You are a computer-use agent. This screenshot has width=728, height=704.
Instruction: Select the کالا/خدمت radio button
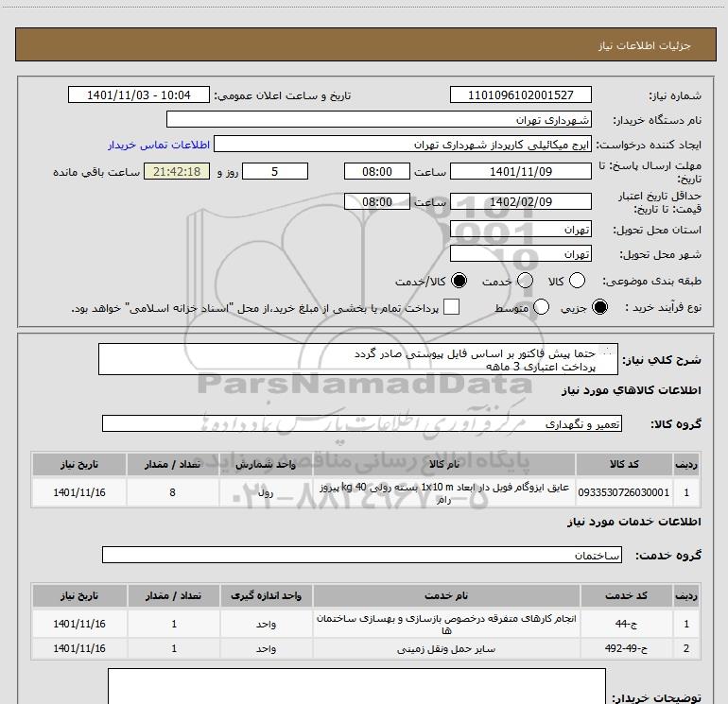459,281
